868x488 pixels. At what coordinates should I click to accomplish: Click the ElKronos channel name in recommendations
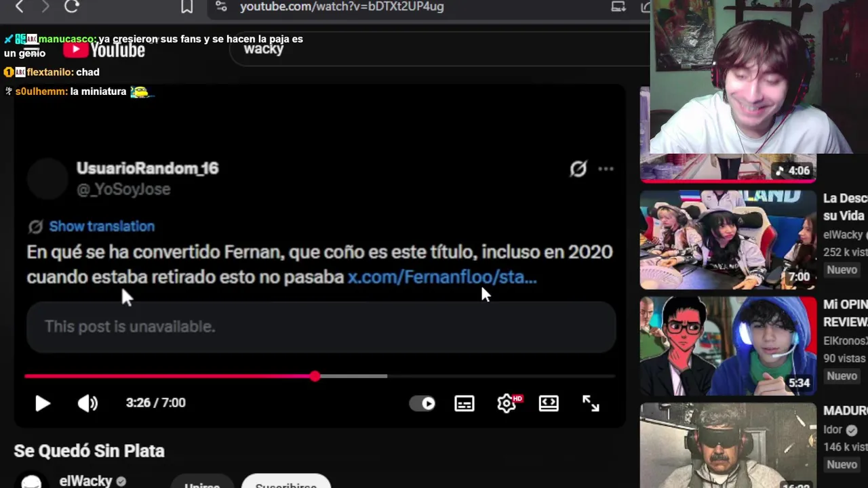[x=845, y=340]
